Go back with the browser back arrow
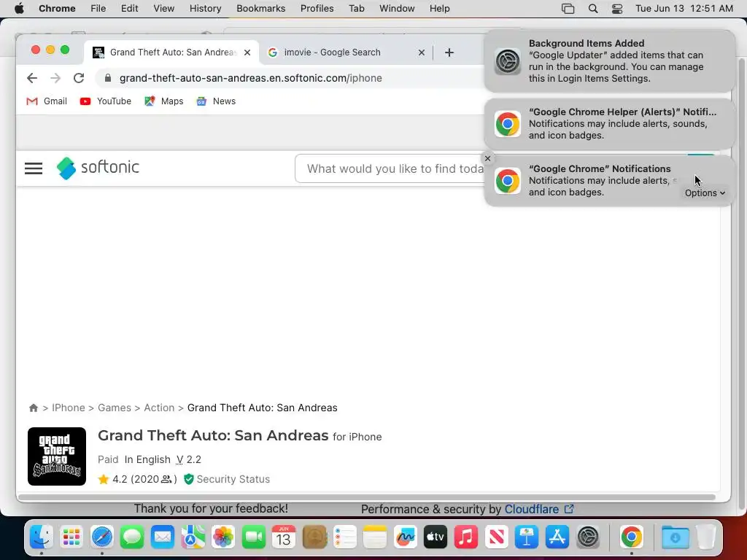The width and height of the screenshot is (747, 560). pyautogui.click(x=32, y=78)
